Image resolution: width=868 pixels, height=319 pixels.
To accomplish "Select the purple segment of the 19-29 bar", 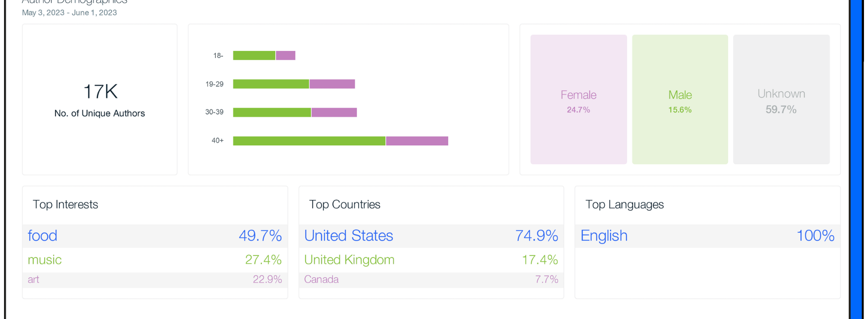I will 332,84.
